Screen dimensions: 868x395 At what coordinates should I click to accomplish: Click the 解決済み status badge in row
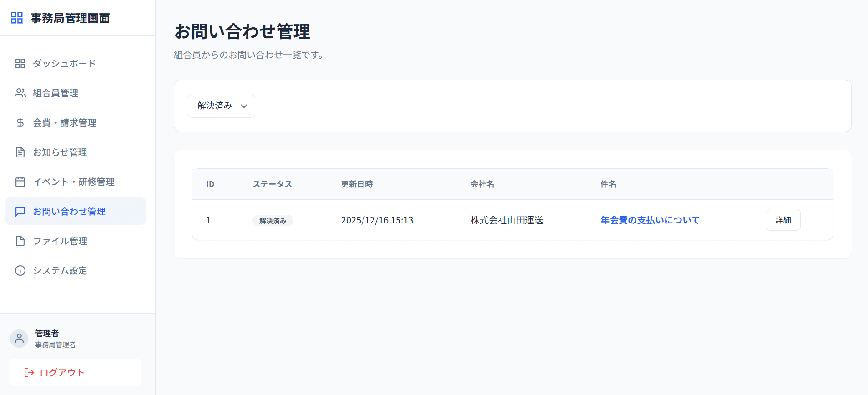click(x=273, y=221)
